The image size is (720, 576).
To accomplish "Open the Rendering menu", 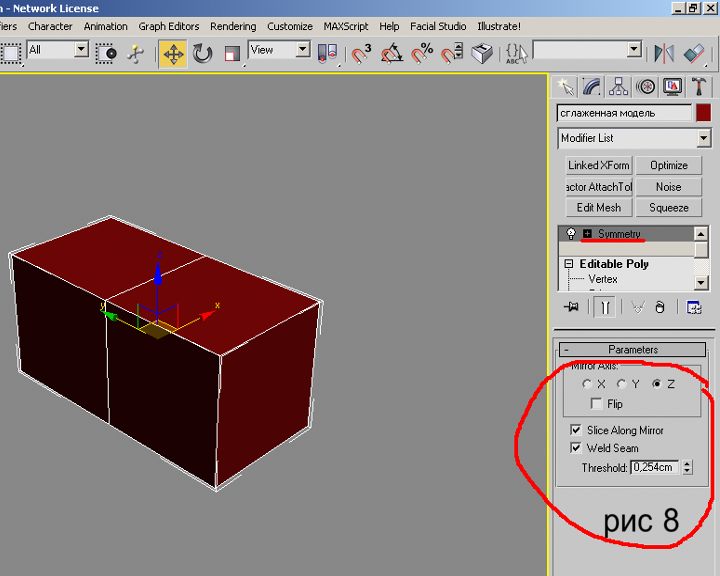I will [232, 26].
